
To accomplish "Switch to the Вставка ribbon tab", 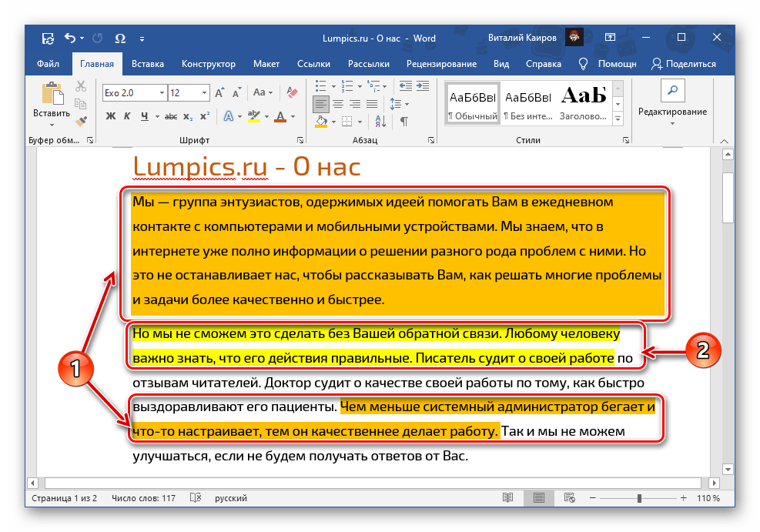I will tap(147, 64).
